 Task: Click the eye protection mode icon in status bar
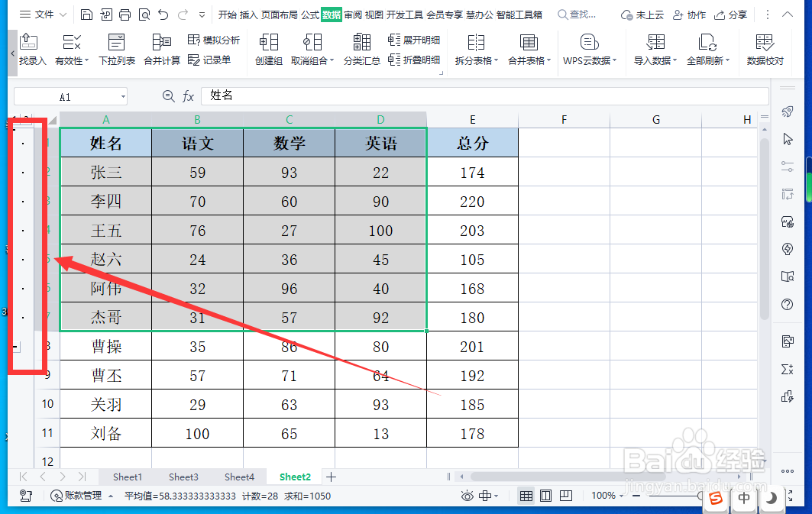click(x=467, y=496)
